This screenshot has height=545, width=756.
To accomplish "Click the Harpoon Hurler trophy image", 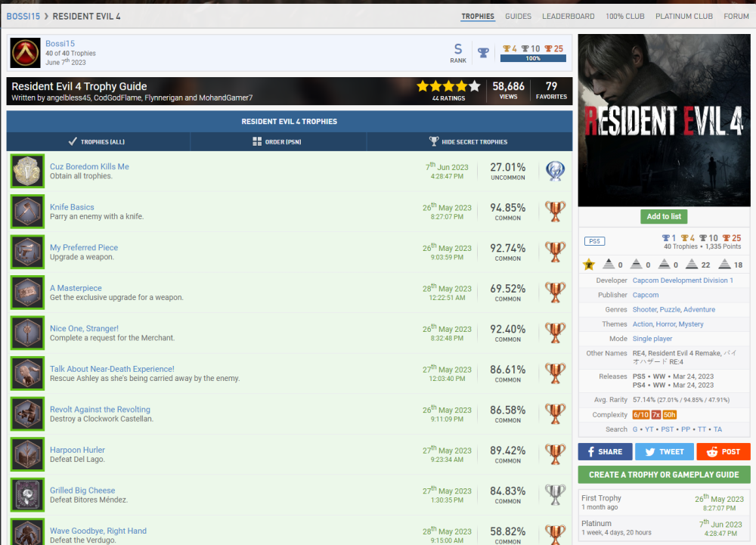I will [x=27, y=454].
